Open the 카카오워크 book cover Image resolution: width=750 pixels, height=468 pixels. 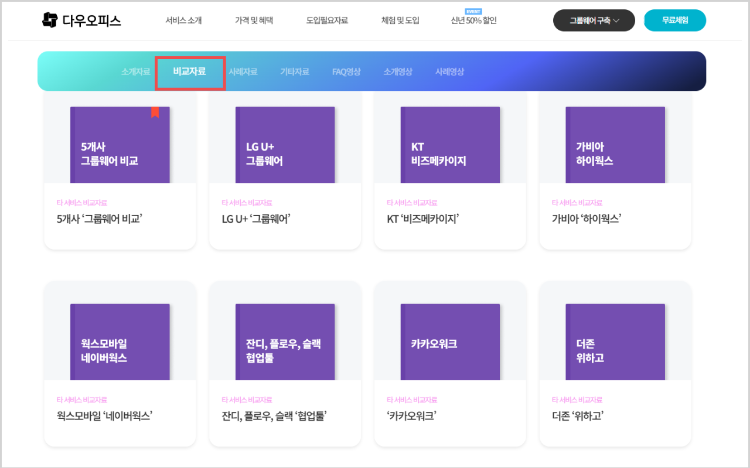(450, 342)
